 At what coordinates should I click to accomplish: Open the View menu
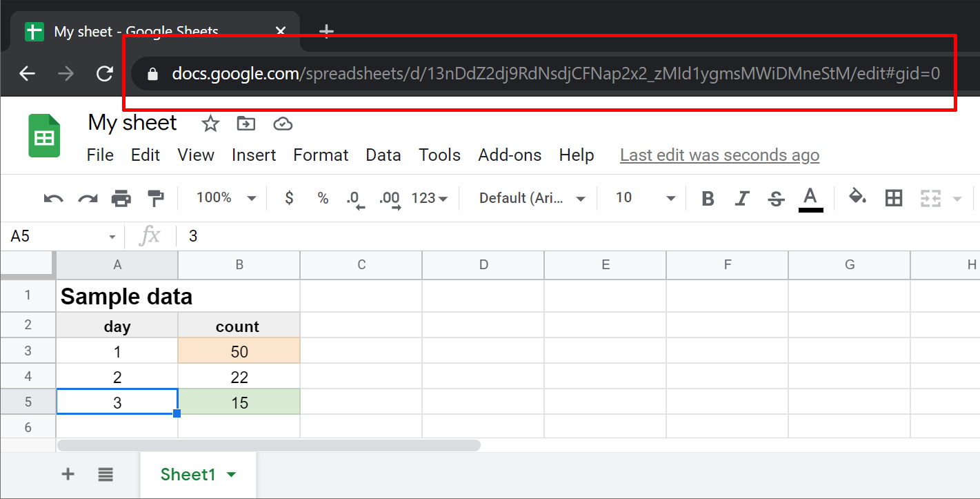point(196,155)
